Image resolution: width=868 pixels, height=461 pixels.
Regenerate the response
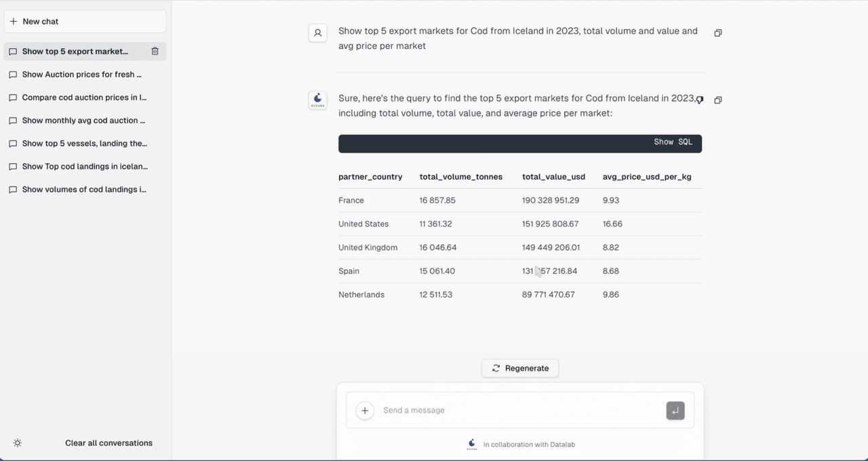(x=520, y=368)
